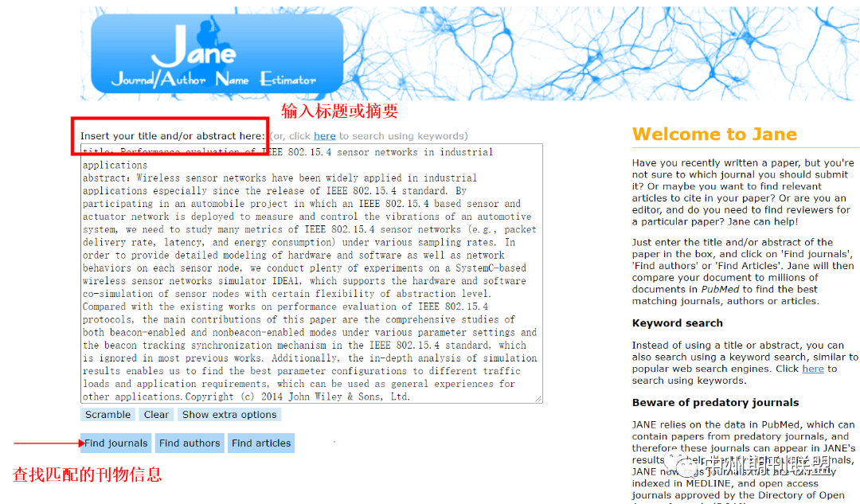The height and width of the screenshot is (504, 860).
Task: Open keyword search 'here' link above textbox
Action: (x=325, y=136)
